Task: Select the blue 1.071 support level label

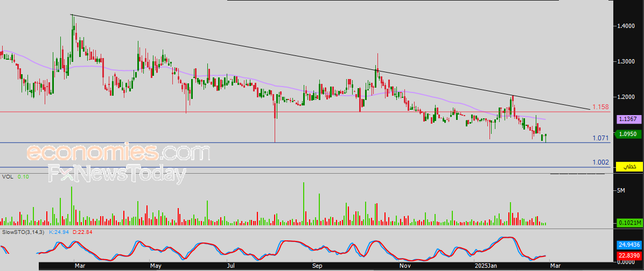Action: [600, 138]
